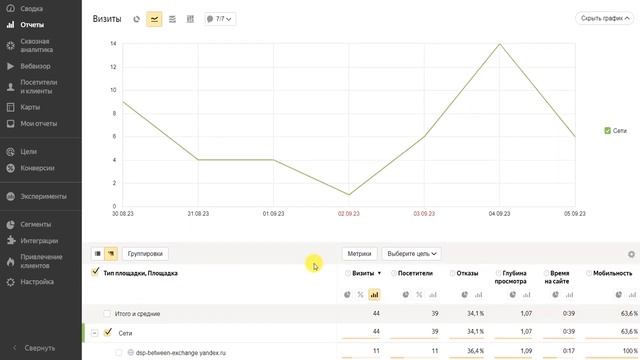Select bar chart icon under Визиты column
Image resolution: width=640 pixels, height=360 pixels.
374,295
